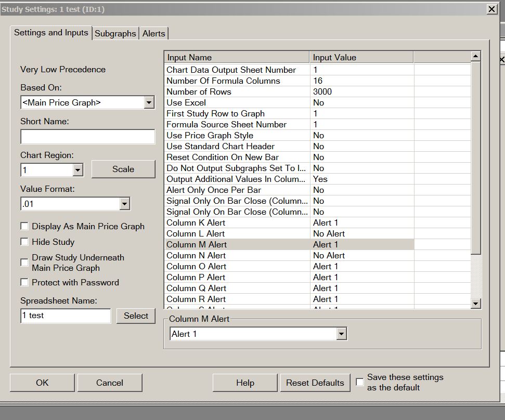Close the Study Settings dialog
The image size is (505, 420).
coord(491,9)
